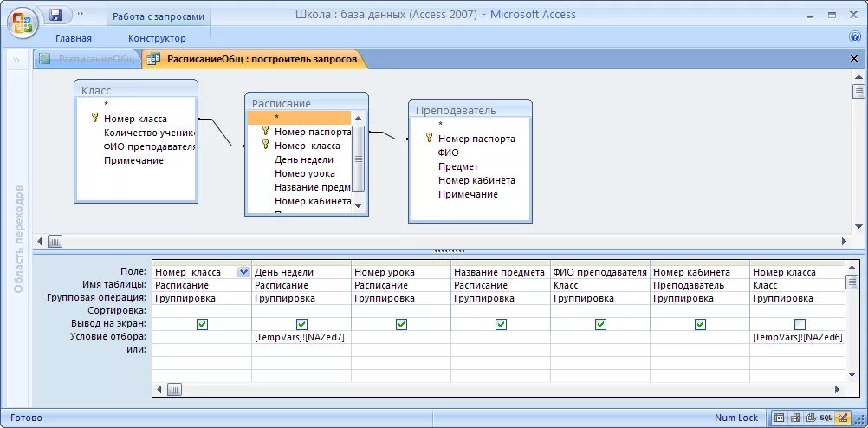Select Предмет field in Преподаватель table
The width and height of the screenshot is (868, 428).
click(x=458, y=166)
